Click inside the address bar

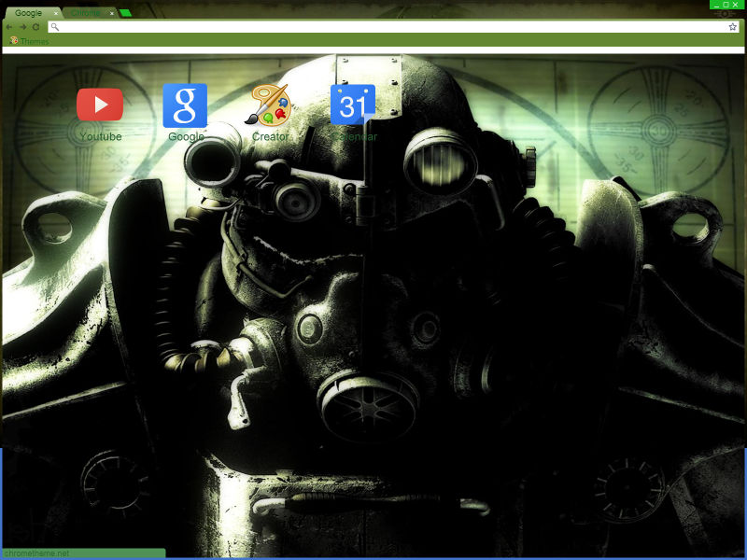point(373,27)
